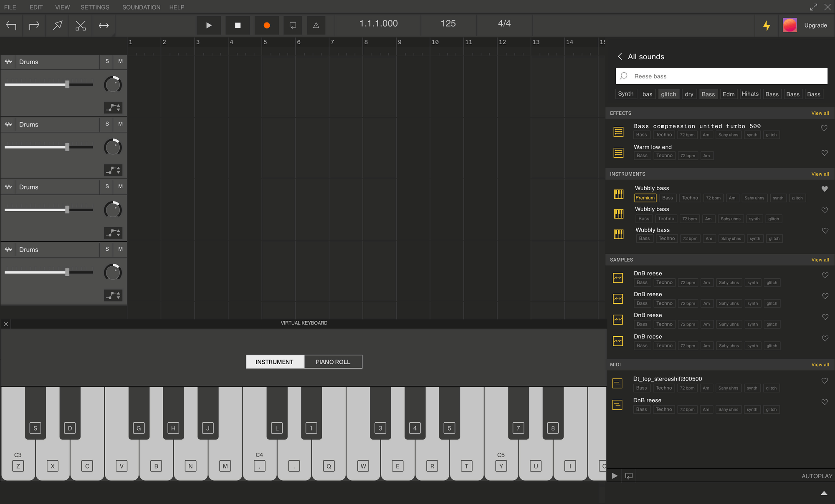Expand the bottom panel arrow
The width and height of the screenshot is (835, 504).
pos(824,493)
